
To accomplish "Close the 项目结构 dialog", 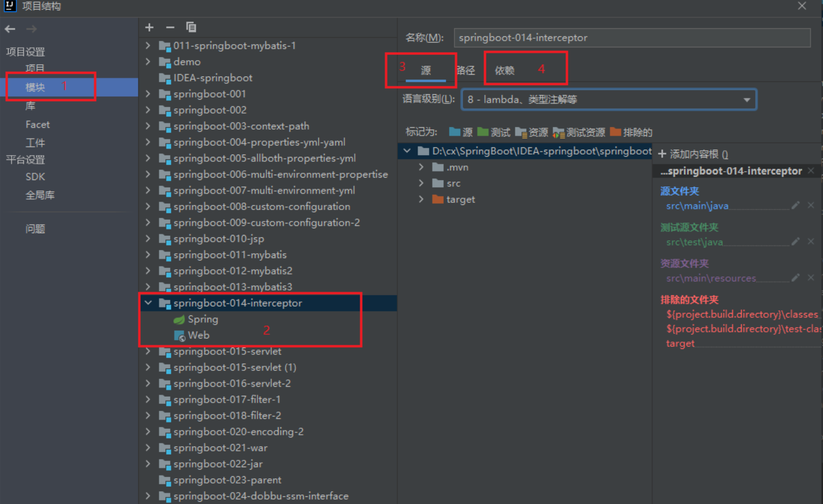I will point(802,6).
